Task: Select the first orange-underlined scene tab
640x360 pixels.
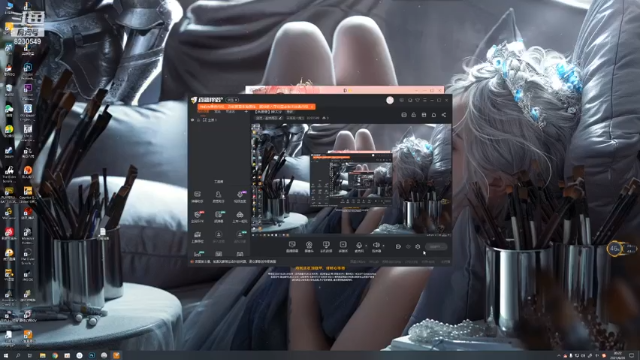Action: tap(203, 111)
